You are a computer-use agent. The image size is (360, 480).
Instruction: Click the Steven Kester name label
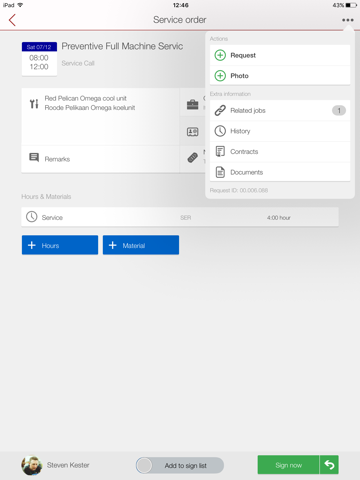click(68, 465)
